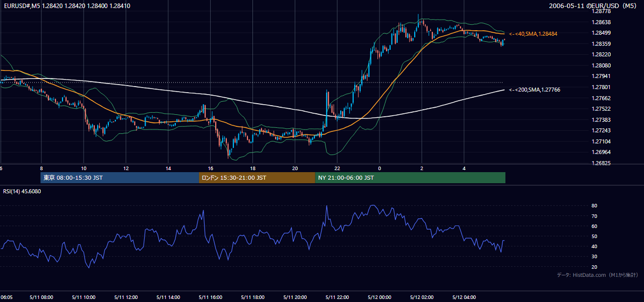Click the 5/11 16:00 date label
The width and height of the screenshot is (644, 302).
[x=211, y=297]
